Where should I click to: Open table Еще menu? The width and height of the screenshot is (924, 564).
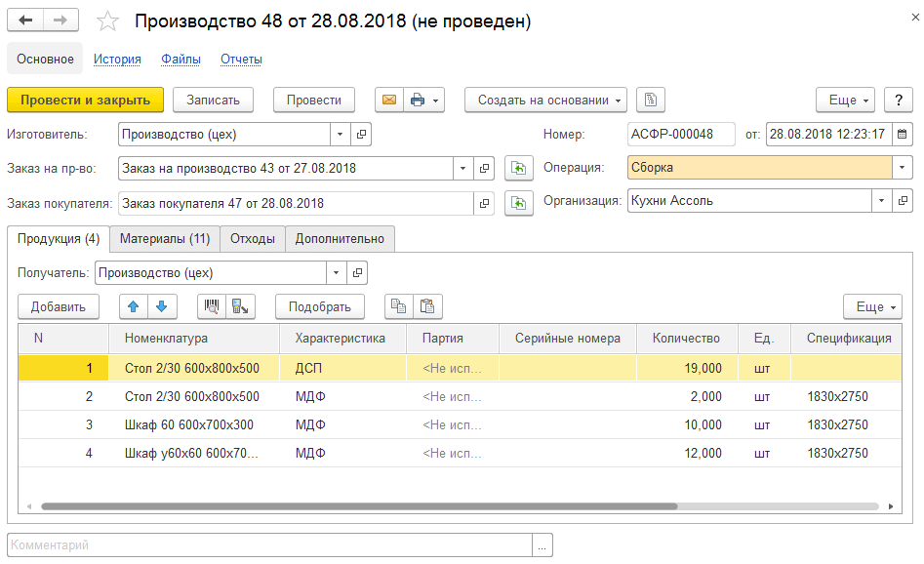pyautogui.click(x=872, y=306)
